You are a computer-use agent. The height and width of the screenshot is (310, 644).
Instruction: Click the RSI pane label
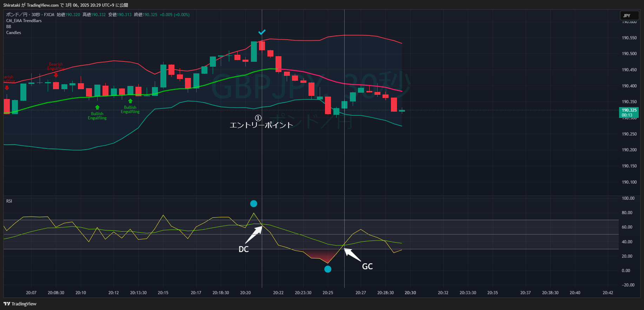tap(9, 201)
